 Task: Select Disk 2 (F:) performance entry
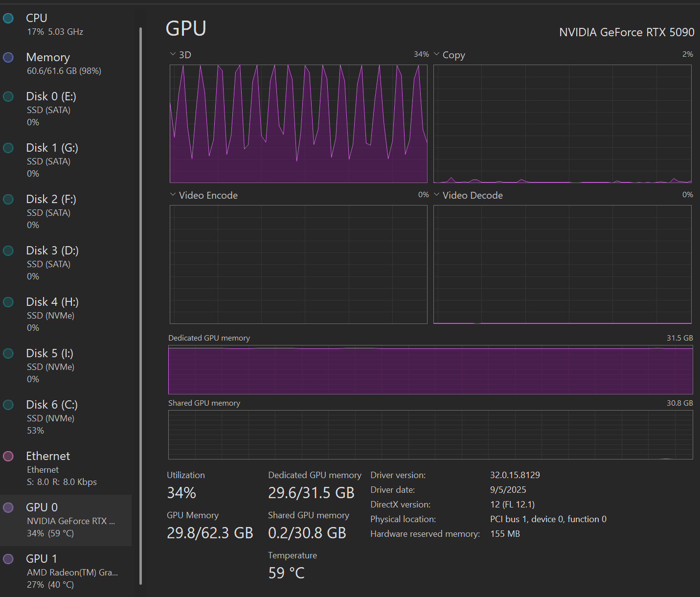coord(66,211)
